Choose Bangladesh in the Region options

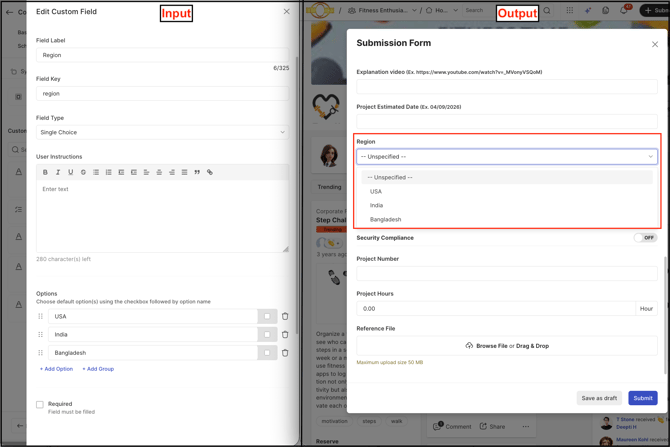click(x=385, y=219)
